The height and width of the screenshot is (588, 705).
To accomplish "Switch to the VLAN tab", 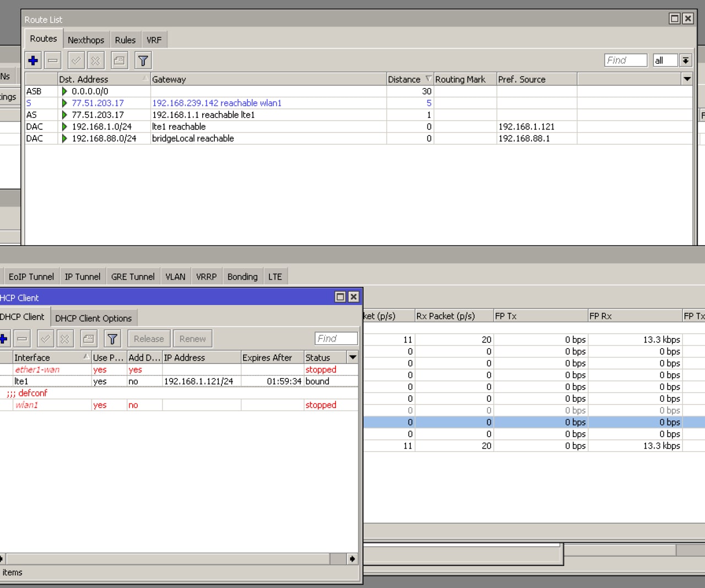I will click(176, 276).
